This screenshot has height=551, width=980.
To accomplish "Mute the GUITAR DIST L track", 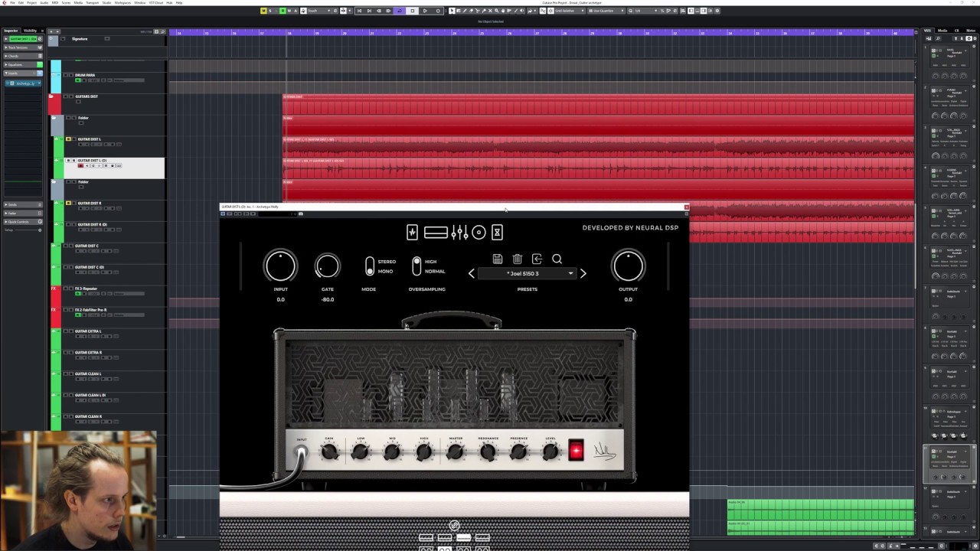I will (x=68, y=139).
